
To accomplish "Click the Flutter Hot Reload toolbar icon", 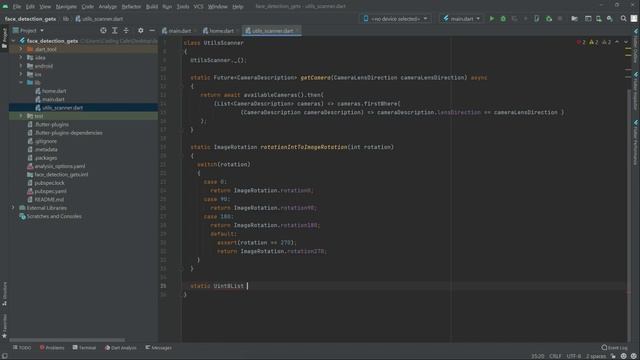I will pos(525,19).
